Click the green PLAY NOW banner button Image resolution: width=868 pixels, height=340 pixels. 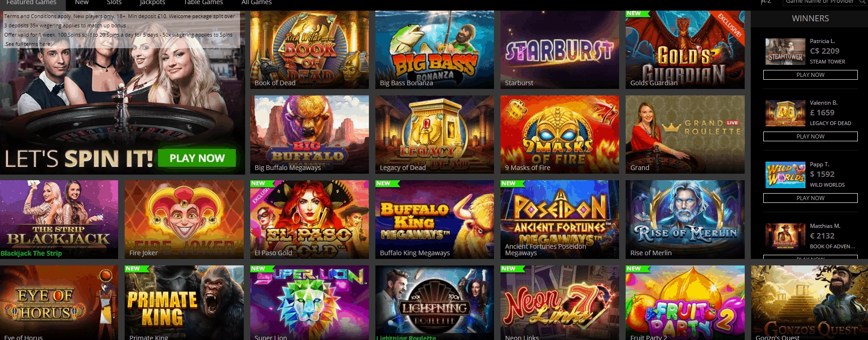[197, 158]
